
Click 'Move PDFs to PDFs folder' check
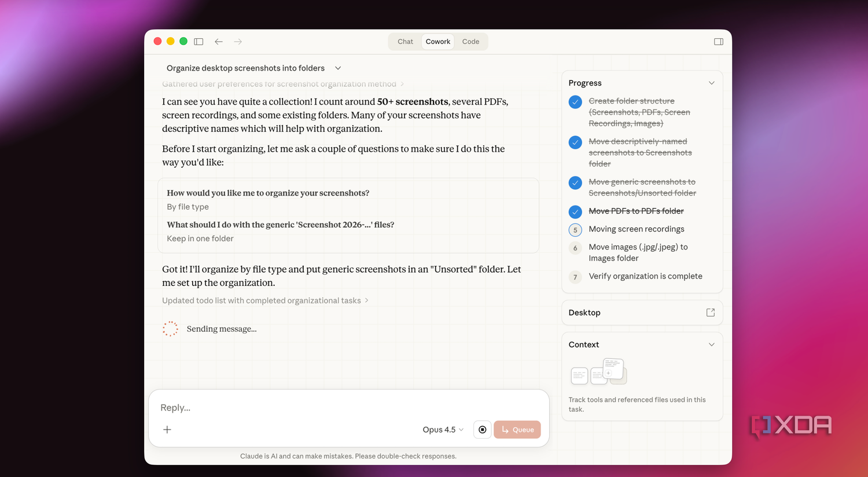pyautogui.click(x=575, y=212)
